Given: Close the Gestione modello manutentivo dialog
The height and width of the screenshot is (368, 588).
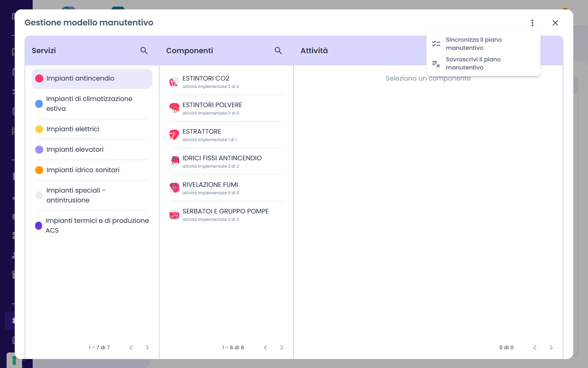Looking at the screenshot, I should [555, 23].
